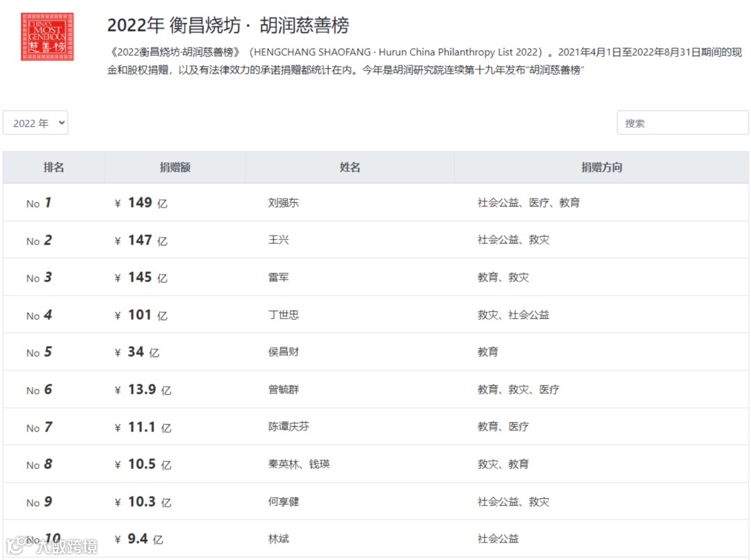Click the ¥ 11.1 亿 donation amount
Screen dimensions: 751x560
coord(143,427)
